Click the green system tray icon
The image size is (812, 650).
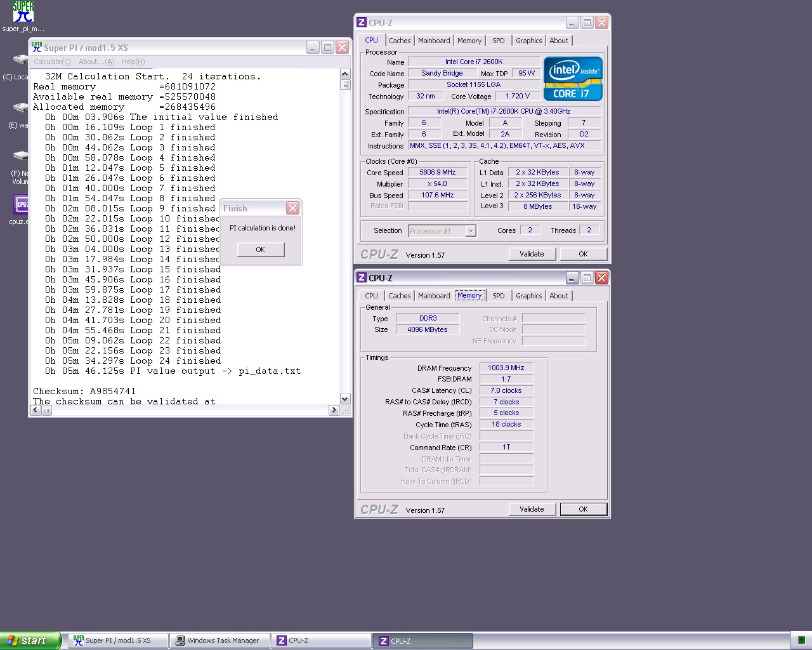pyautogui.click(x=801, y=640)
